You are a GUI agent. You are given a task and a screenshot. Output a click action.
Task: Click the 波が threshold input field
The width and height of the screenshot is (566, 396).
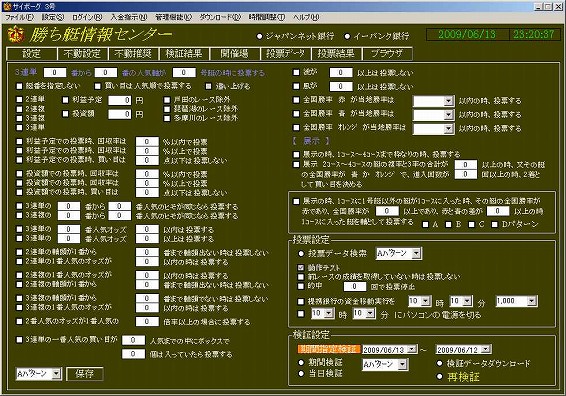[x=340, y=73]
